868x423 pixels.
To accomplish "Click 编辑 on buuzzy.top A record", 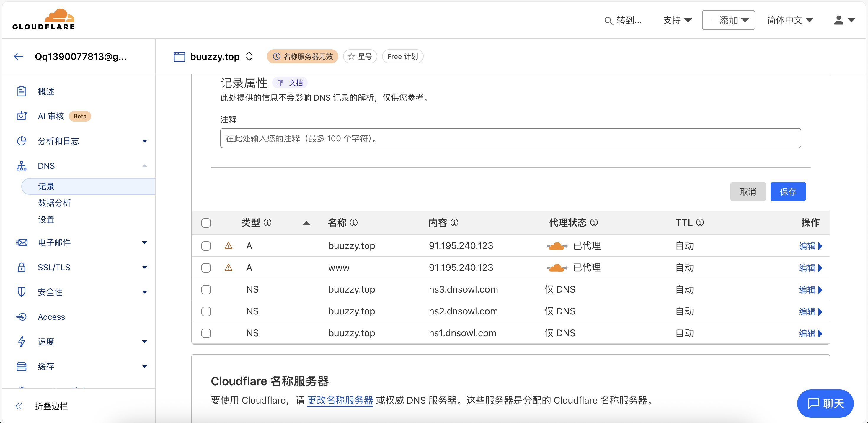I will 810,246.
